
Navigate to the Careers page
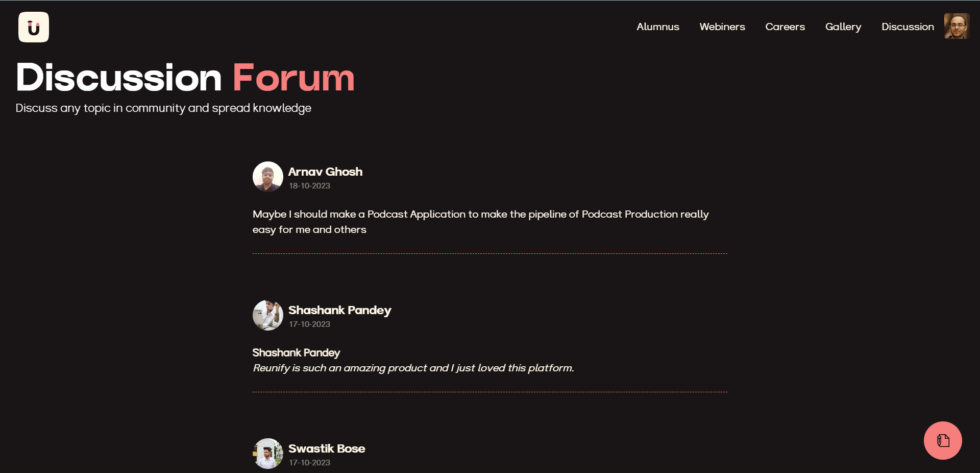tap(785, 27)
